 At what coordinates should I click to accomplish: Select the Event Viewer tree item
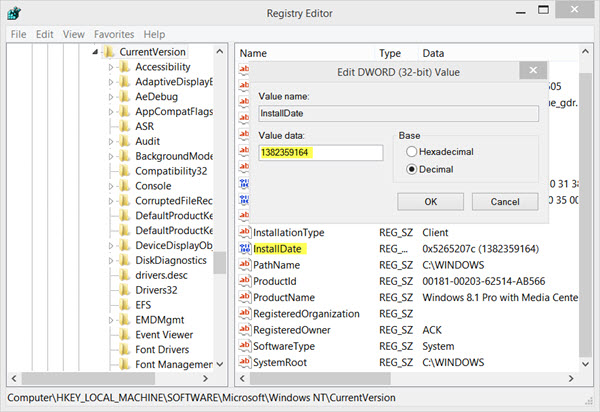click(164, 335)
